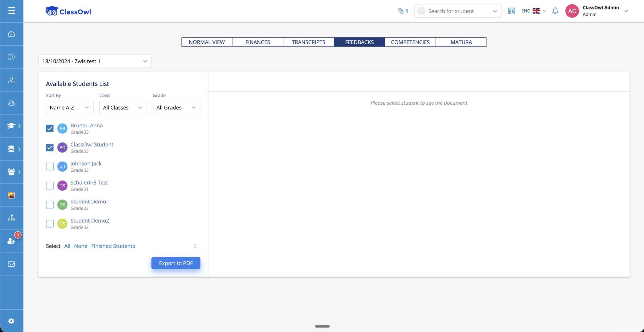Click Student Demo's green DS avatar

pos(62,205)
